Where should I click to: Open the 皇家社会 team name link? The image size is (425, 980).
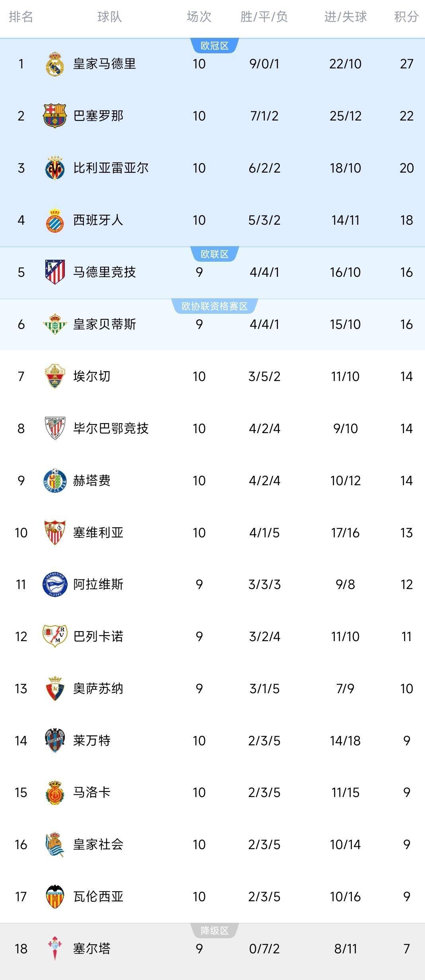(x=98, y=844)
